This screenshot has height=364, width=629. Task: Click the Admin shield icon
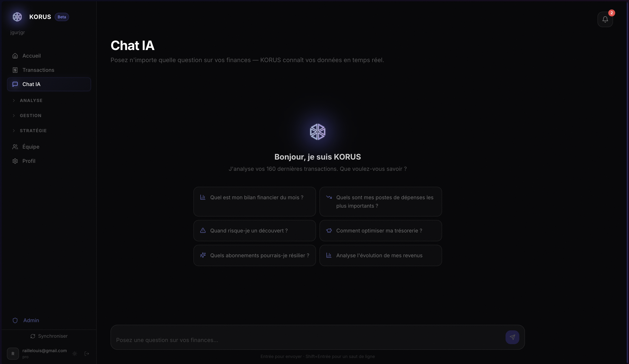click(x=15, y=320)
